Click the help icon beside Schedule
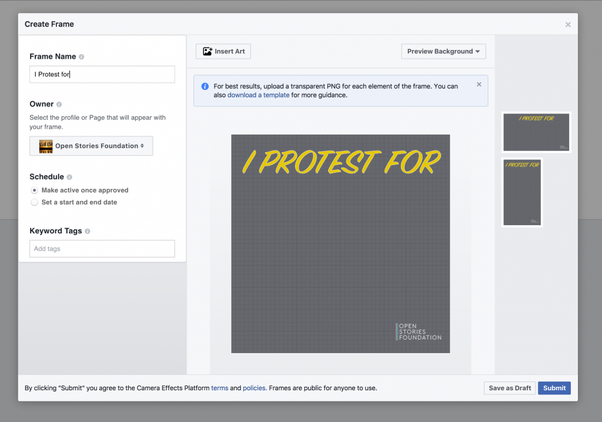The height and width of the screenshot is (422, 602). pyautogui.click(x=71, y=177)
